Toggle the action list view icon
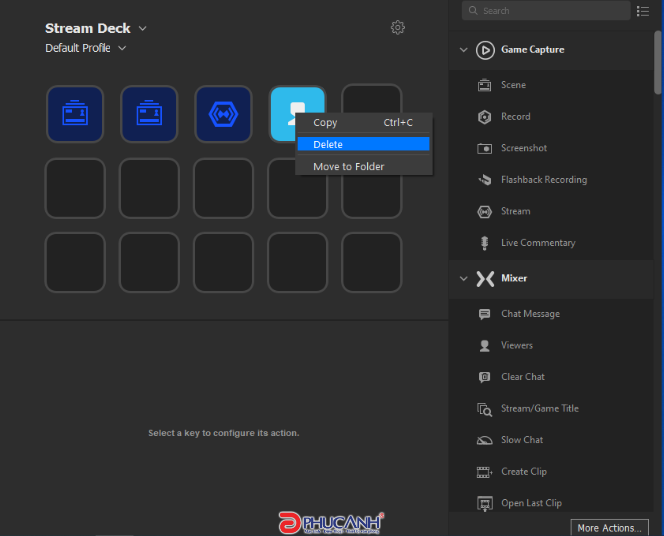This screenshot has height=536, width=664. 642,11
